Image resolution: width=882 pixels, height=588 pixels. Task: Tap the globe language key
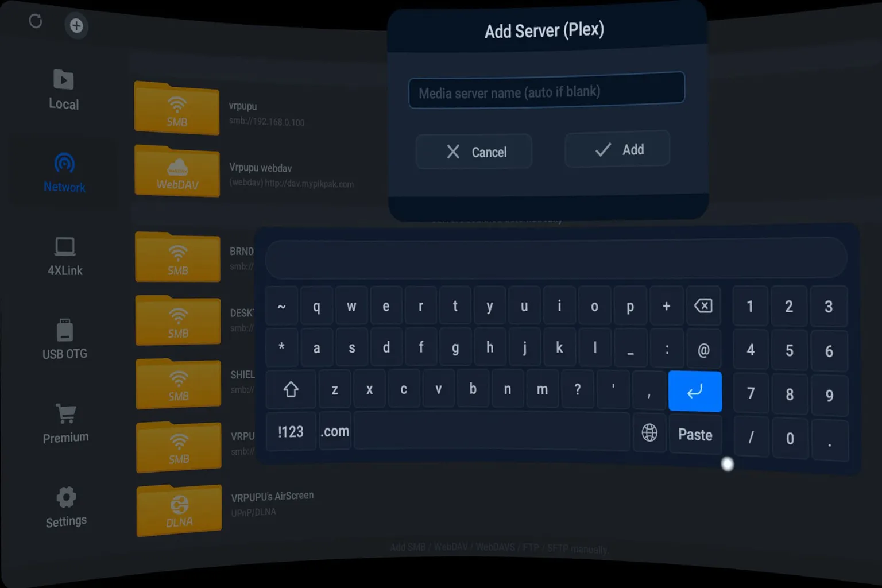coord(649,432)
